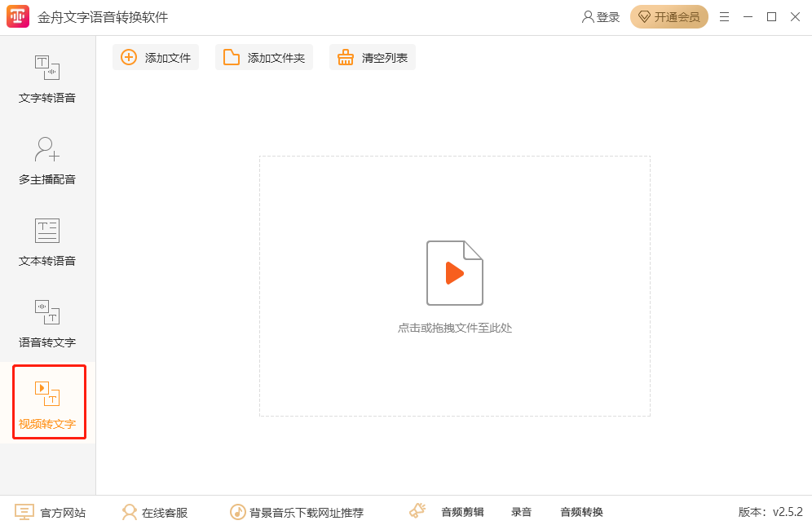Image resolution: width=812 pixels, height=525 pixels.
Task: Open the 登录 login link
Action: [601, 17]
